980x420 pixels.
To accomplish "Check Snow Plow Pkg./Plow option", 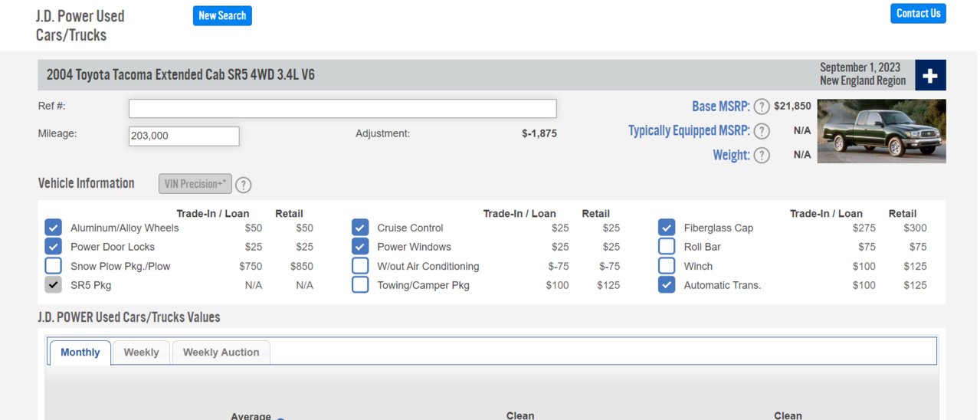I will (x=53, y=266).
